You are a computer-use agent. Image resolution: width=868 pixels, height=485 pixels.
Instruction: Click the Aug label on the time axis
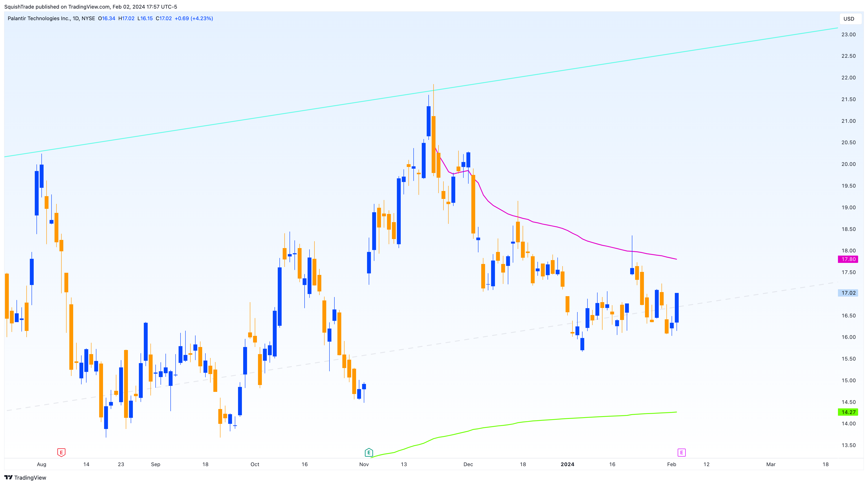[x=41, y=464]
